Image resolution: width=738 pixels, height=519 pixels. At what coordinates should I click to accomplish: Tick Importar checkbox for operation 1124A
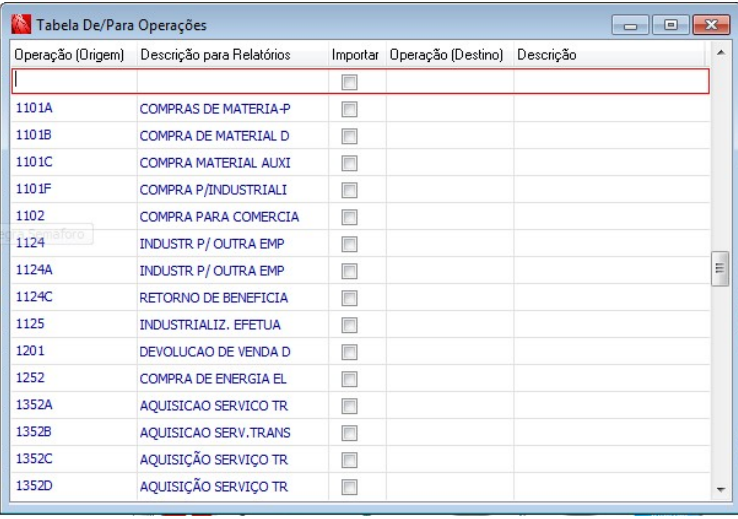click(x=349, y=271)
